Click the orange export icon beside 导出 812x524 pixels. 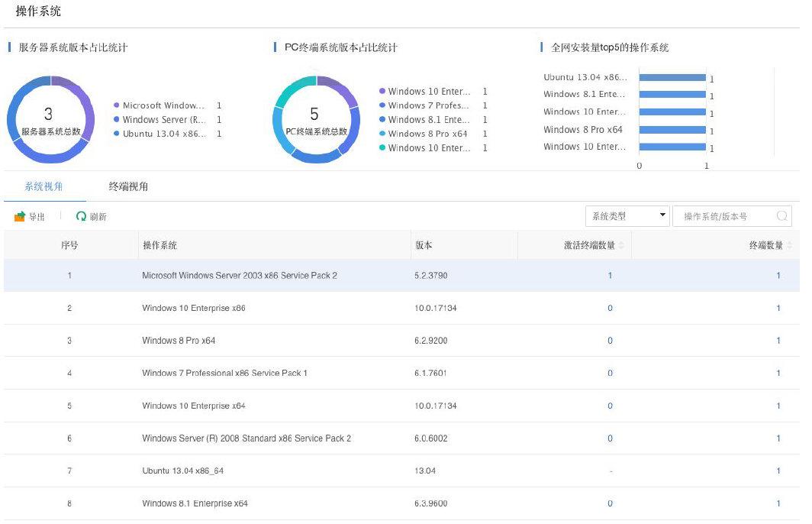[x=20, y=216]
